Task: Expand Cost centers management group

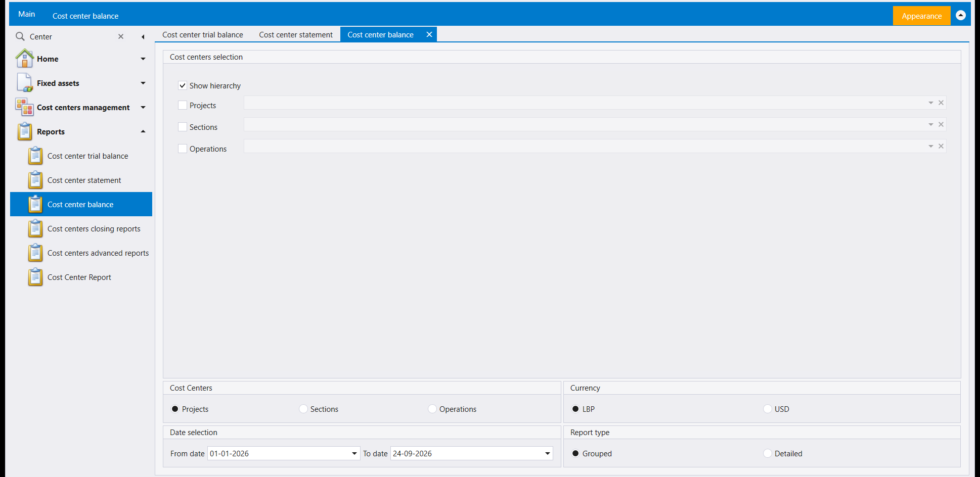Action: click(143, 107)
